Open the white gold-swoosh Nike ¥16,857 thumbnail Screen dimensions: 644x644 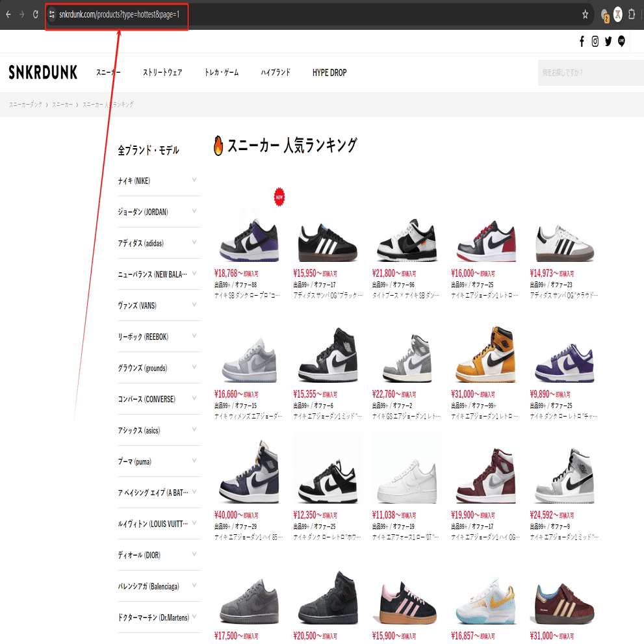click(485, 602)
